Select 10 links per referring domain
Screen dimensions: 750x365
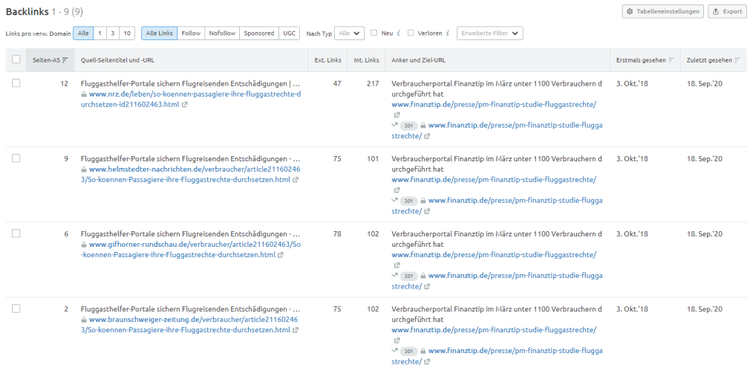(127, 33)
